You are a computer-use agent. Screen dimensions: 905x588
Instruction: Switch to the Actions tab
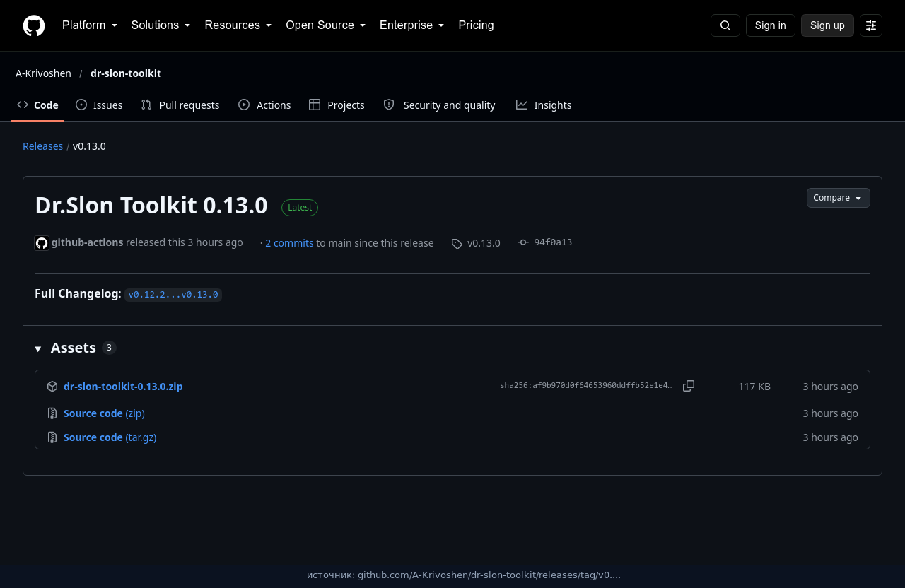tap(264, 105)
